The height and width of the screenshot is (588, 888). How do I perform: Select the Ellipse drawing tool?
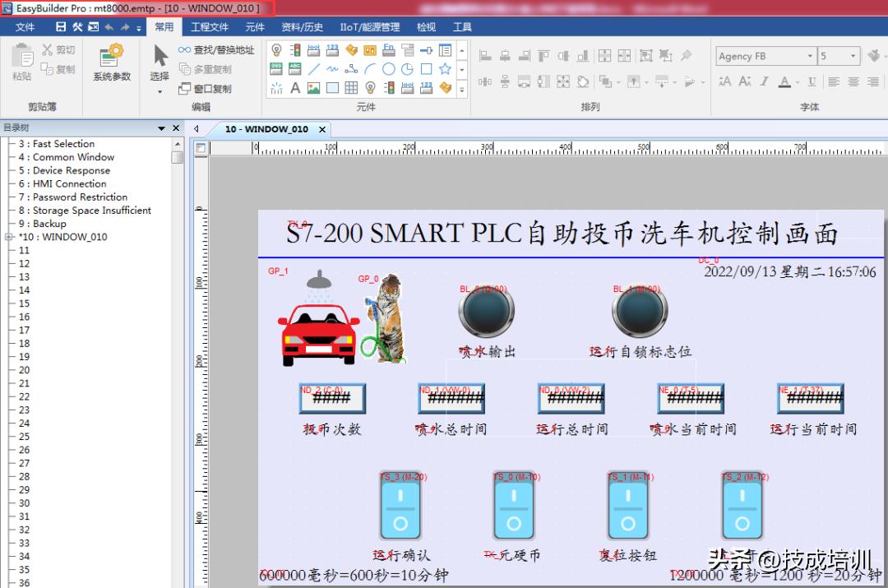click(x=390, y=69)
